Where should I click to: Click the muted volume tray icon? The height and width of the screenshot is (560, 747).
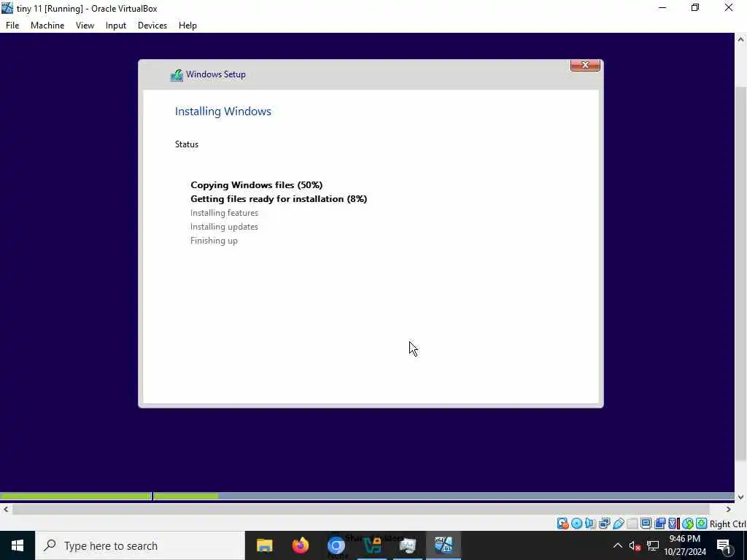(634, 546)
